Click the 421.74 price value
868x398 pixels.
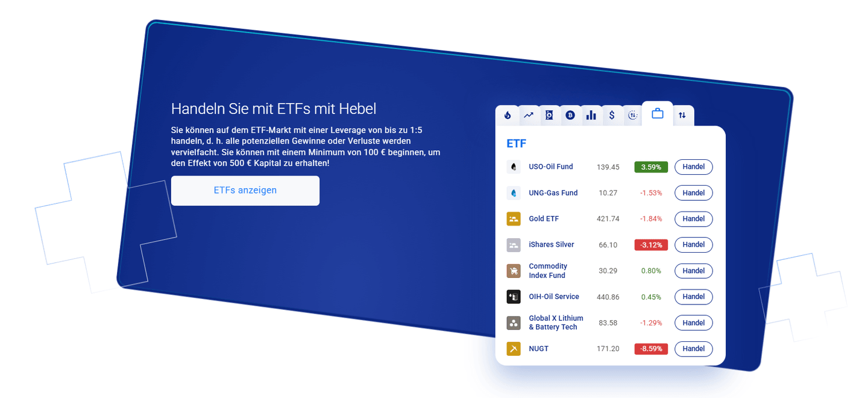(608, 219)
